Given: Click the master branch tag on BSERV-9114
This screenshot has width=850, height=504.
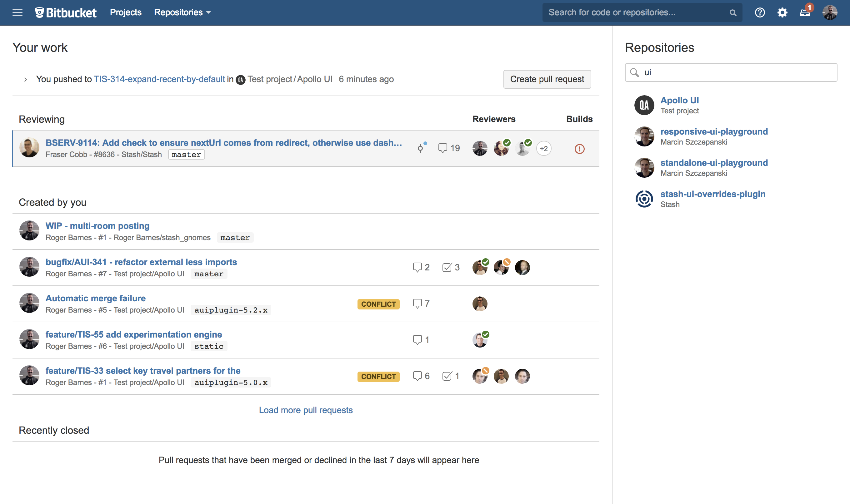Looking at the screenshot, I should coord(186,155).
